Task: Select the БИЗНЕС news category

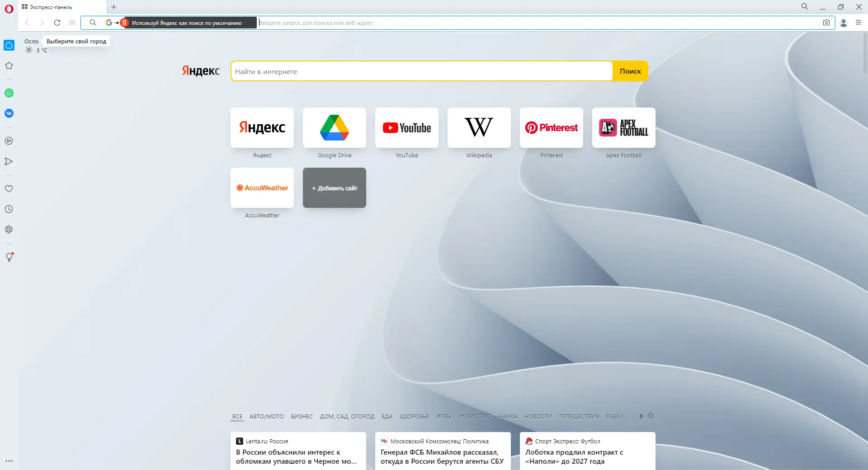Action: pyautogui.click(x=302, y=417)
